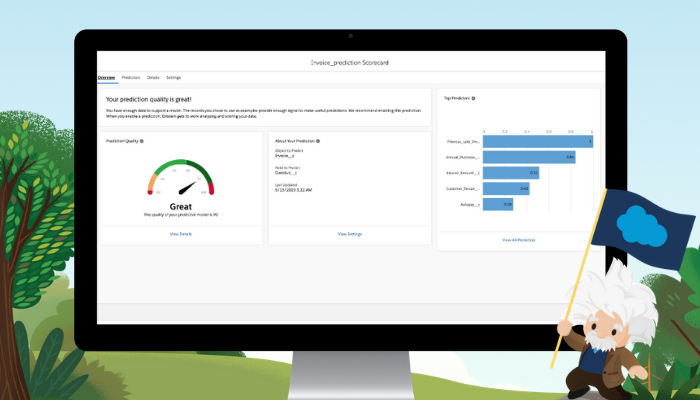Open the View All Predictors link
Screen dimensions: 700x400
pos(518,240)
